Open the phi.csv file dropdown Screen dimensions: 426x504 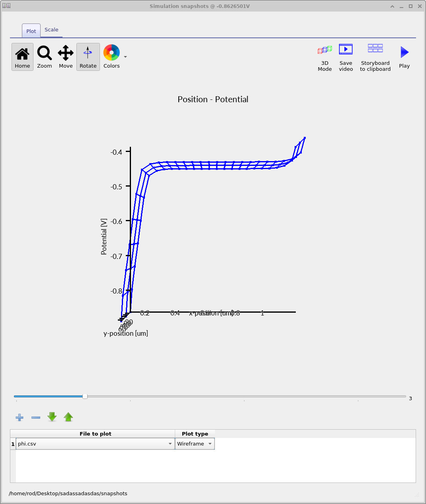170,444
